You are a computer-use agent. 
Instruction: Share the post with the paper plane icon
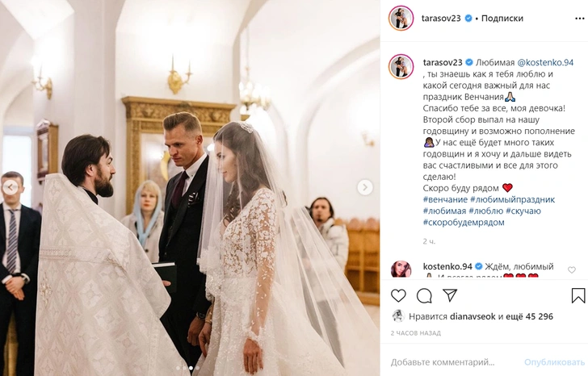pos(450,295)
